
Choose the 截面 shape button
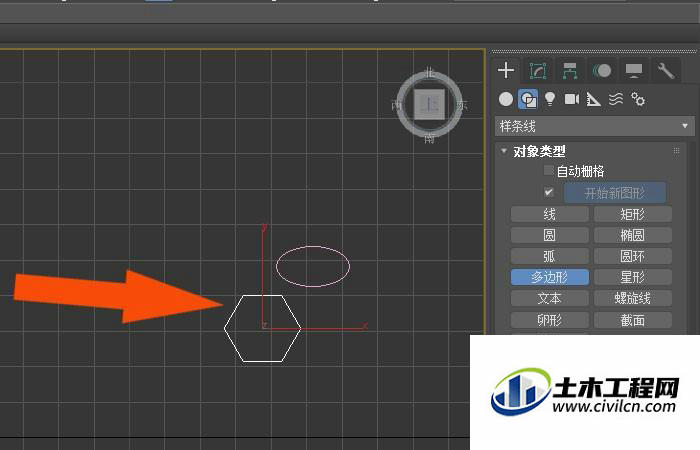point(633,320)
